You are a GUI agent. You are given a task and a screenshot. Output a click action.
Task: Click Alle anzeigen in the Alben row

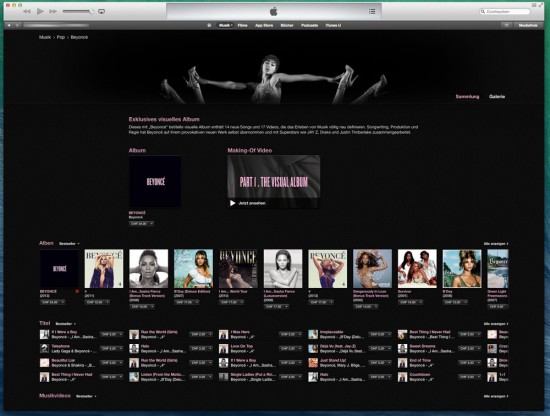click(496, 244)
